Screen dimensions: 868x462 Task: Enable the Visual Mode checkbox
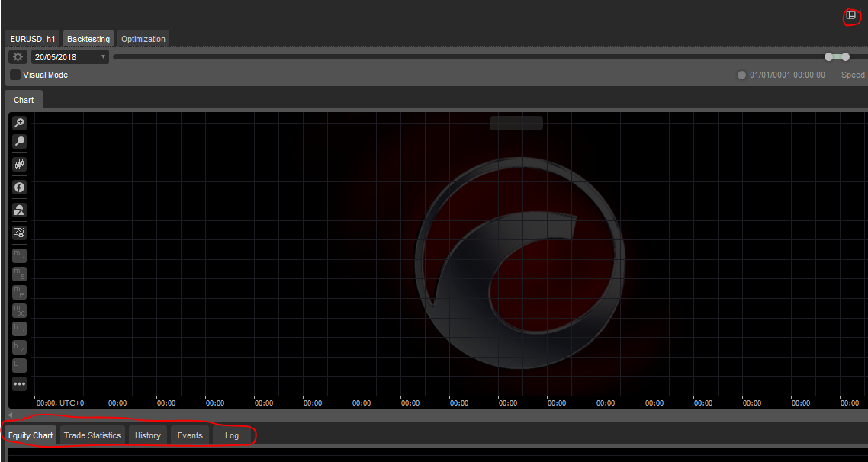coord(15,75)
